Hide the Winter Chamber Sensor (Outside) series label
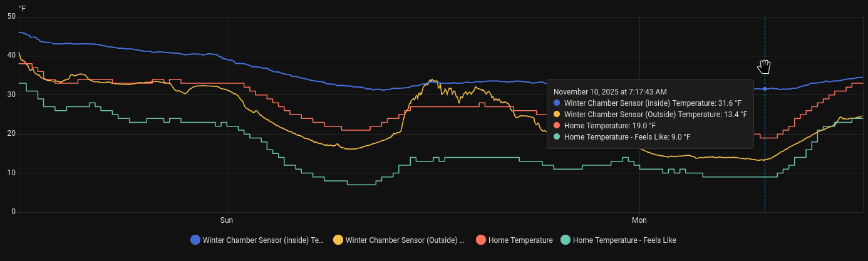868x261 pixels. click(405, 240)
